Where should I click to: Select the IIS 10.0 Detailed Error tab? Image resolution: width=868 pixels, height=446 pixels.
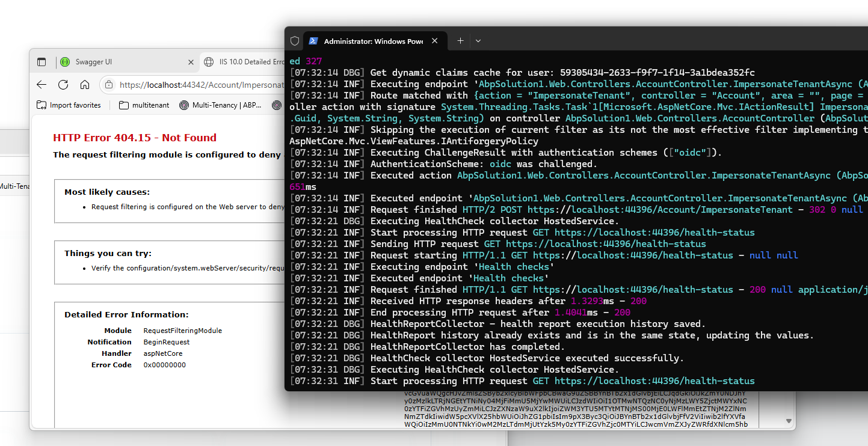pyautogui.click(x=244, y=62)
